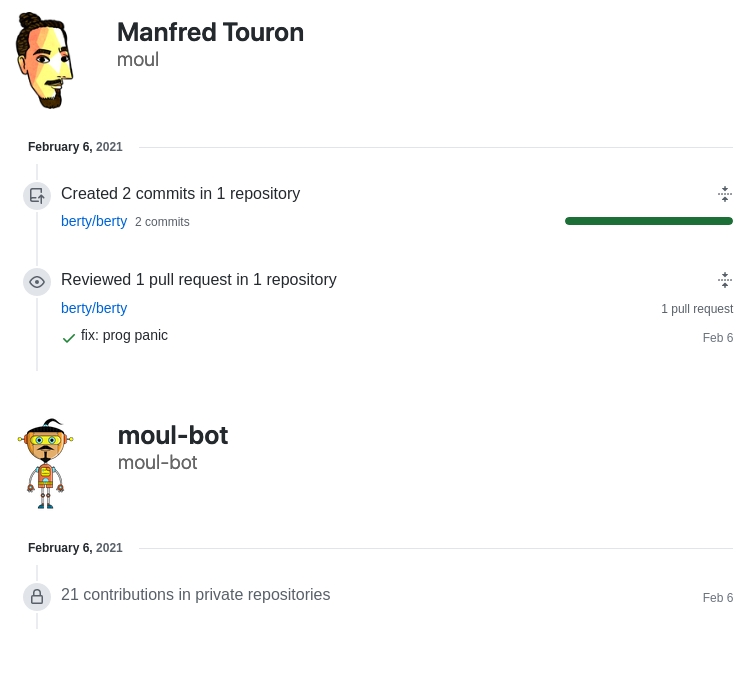This screenshot has height=673, width=753.
Task: Open berty/berty link under commits
Action: (x=94, y=221)
